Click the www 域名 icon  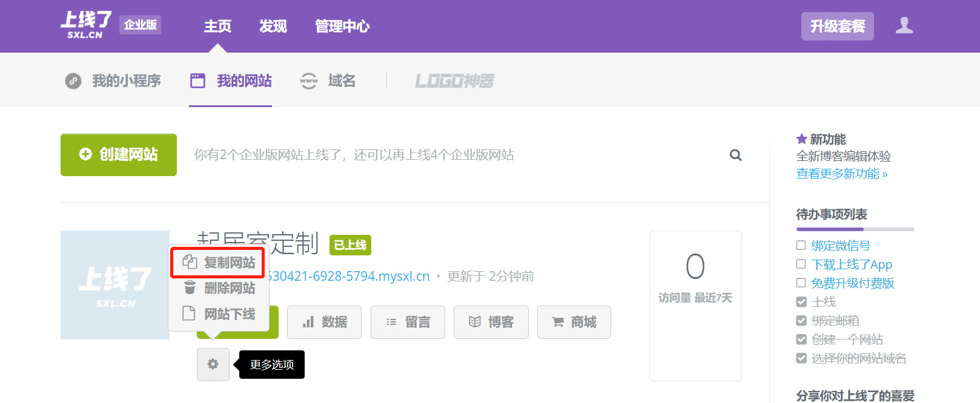pyautogui.click(x=309, y=80)
